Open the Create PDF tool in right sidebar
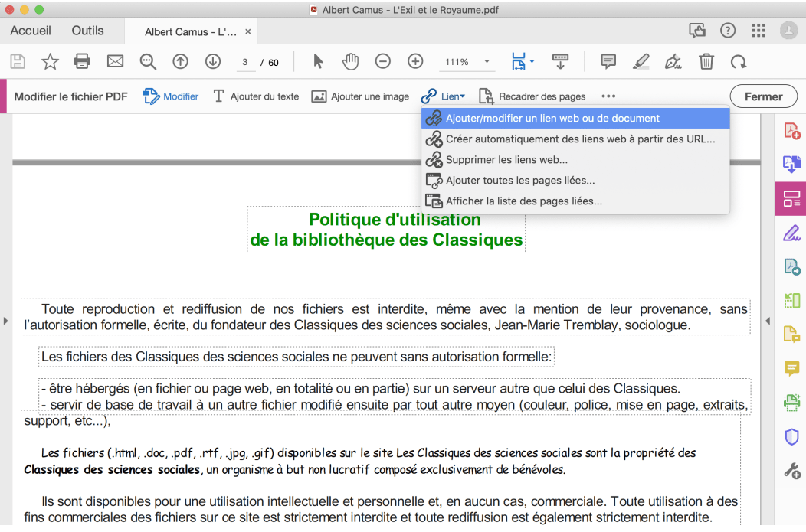The width and height of the screenshot is (806, 532). coord(791,131)
